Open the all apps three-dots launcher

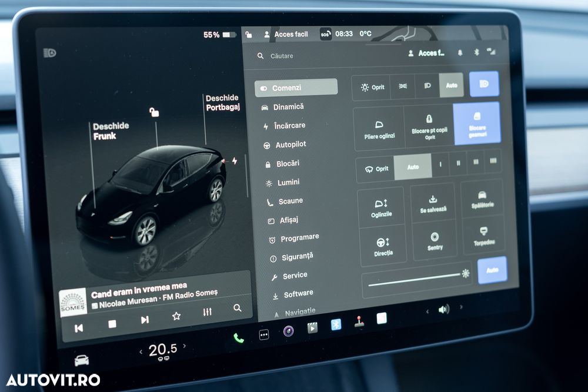click(264, 334)
